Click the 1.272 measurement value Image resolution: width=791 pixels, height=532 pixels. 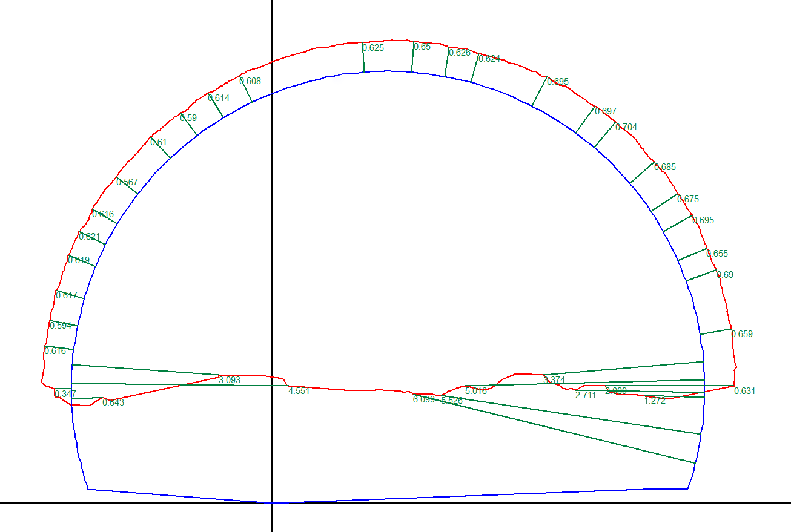(655, 401)
